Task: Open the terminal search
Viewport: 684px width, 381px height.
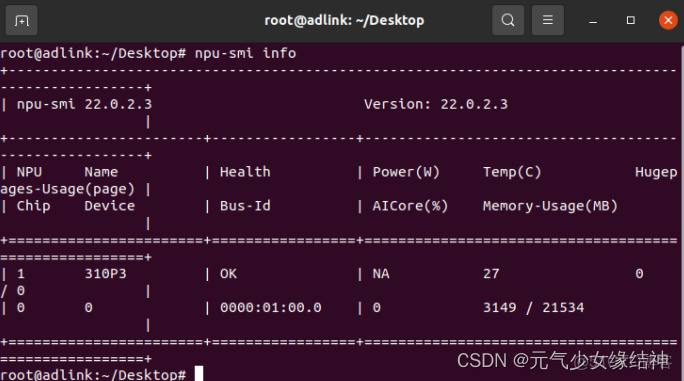Action: click(x=508, y=20)
